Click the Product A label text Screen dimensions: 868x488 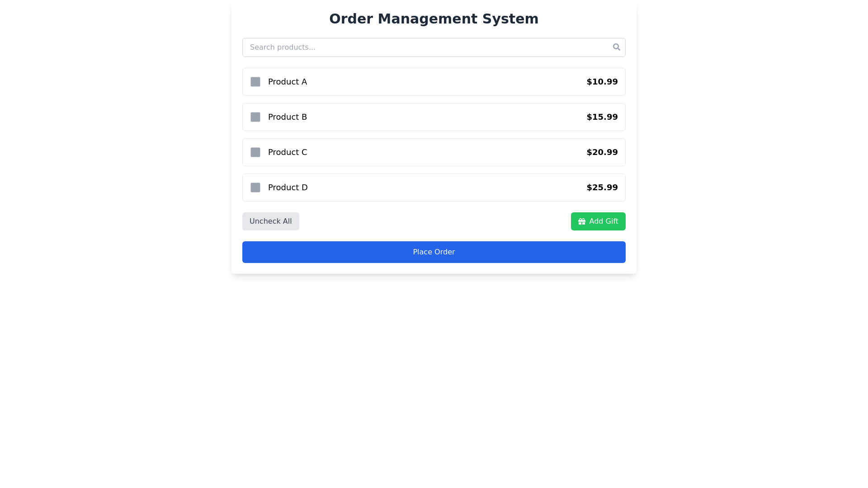click(288, 82)
